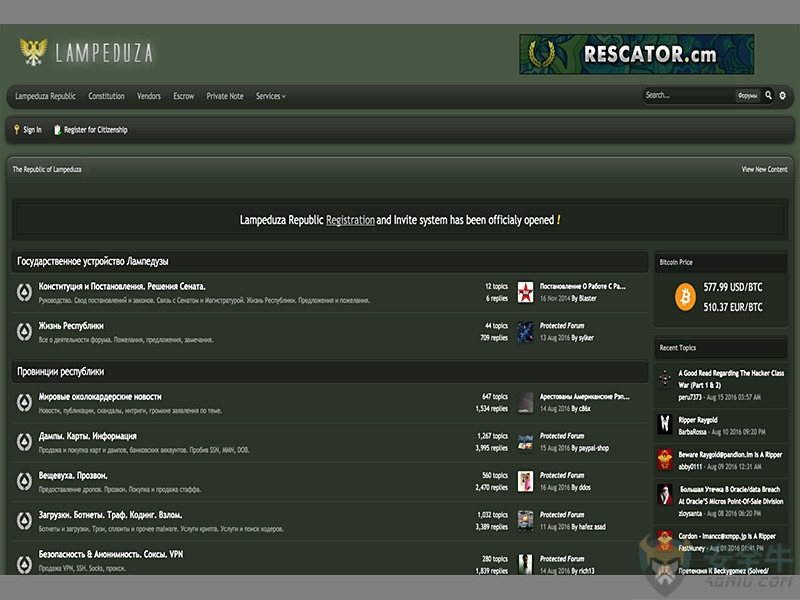Open Загрузки. Ботнеты. Траф. Кодинг. Взлом. forum
Image resolution: width=800 pixels, height=600 pixels.
point(110,515)
